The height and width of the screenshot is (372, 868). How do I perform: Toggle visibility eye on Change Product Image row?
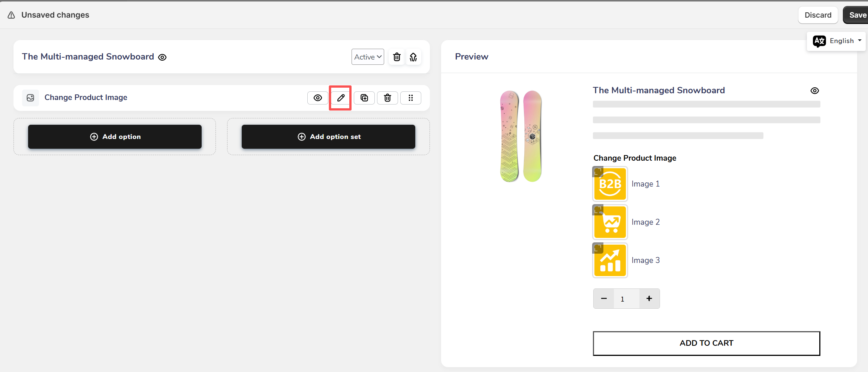(317, 98)
